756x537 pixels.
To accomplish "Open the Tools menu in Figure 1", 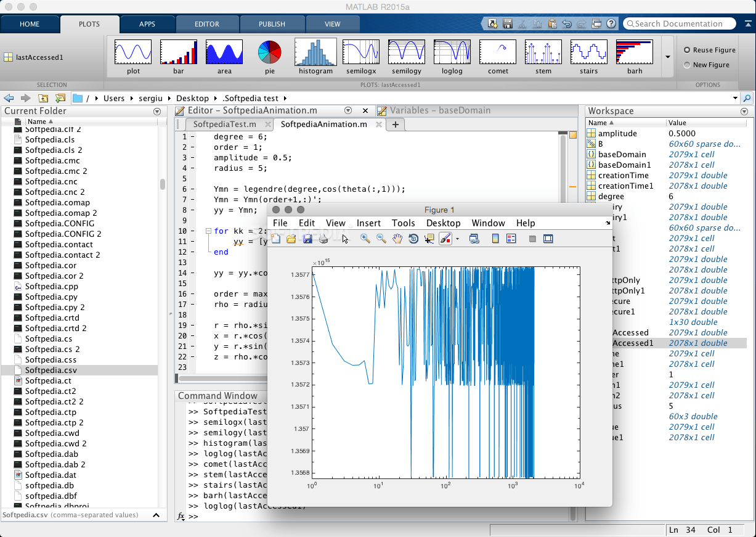I will pos(404,223).
